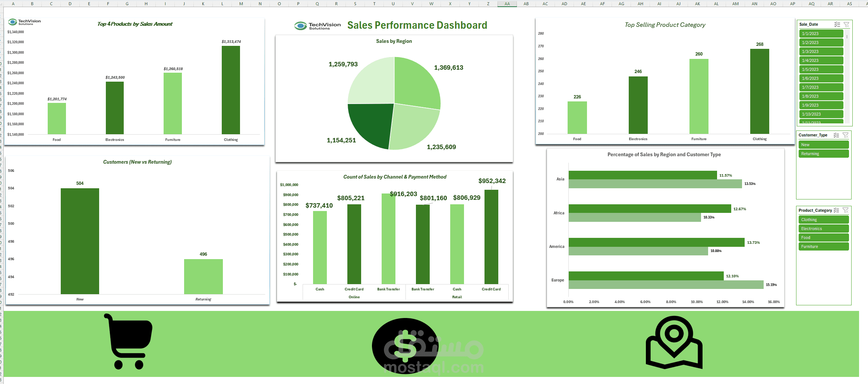
Task: Select the "Top 4 Products by Sales Amount" title
Action: click(135, 24)
